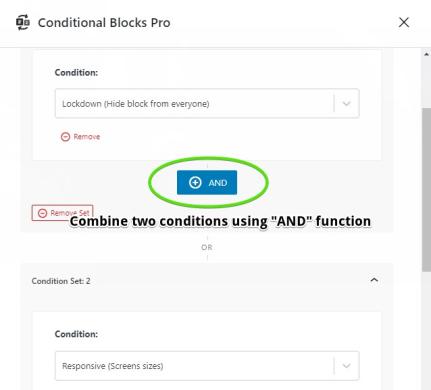Click the red minus icon beside Remove
Screen dimensions: 431x390
pos(65,137)
